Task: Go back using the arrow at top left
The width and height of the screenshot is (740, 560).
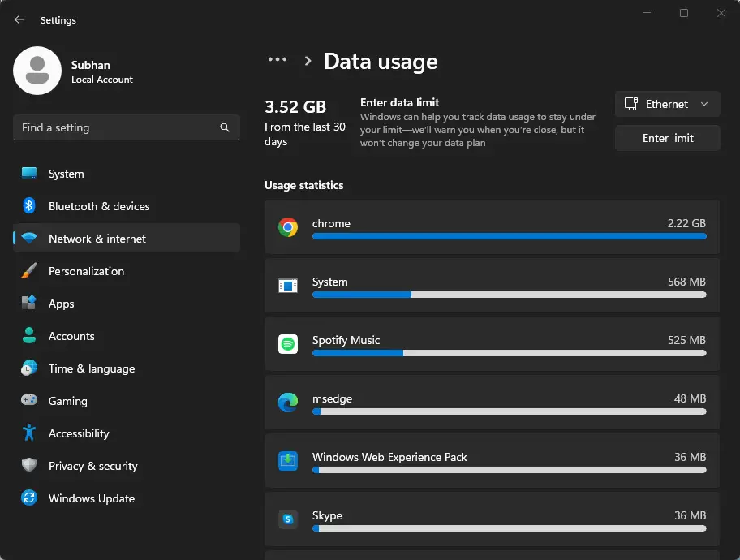Action: click(18, 19)
